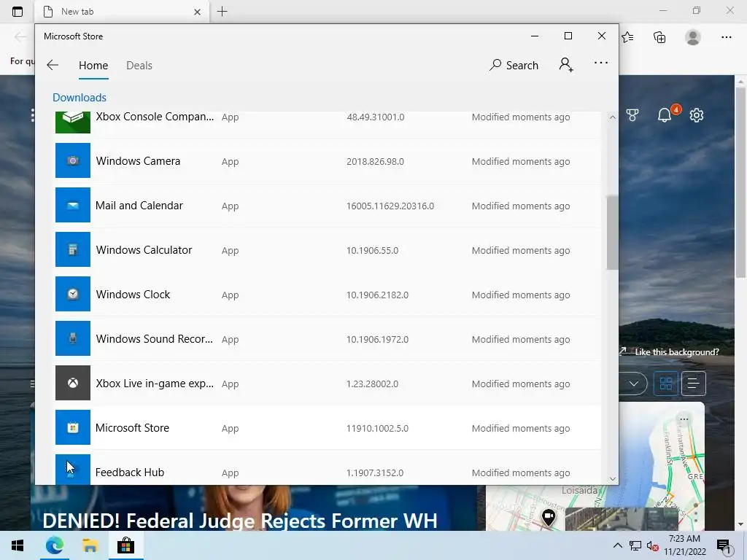
Task: Click the Like this background link
Action: (x=676, y=352)
